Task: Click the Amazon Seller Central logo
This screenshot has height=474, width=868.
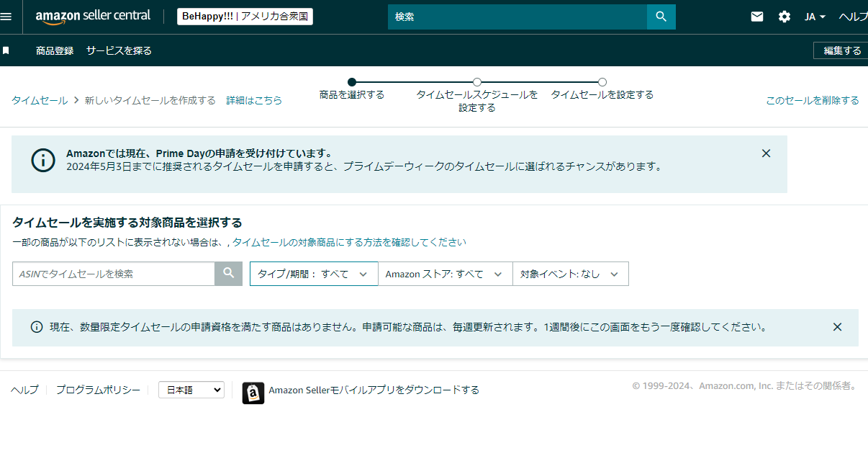Action: 93,16
